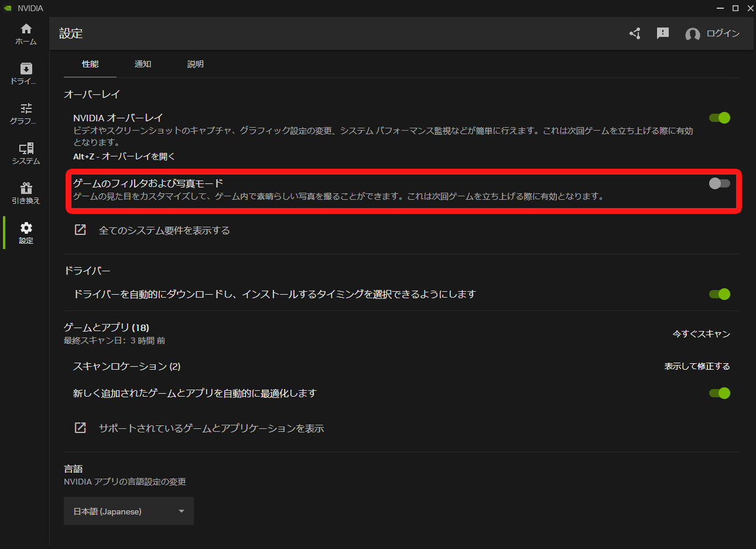Click external link icon beside サポートされているゲーム

80,428
